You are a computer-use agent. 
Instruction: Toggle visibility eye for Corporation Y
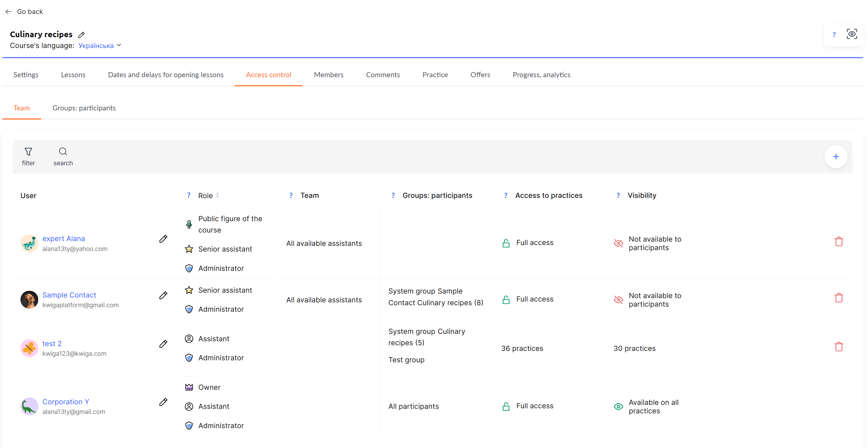(x=618, y=407)
